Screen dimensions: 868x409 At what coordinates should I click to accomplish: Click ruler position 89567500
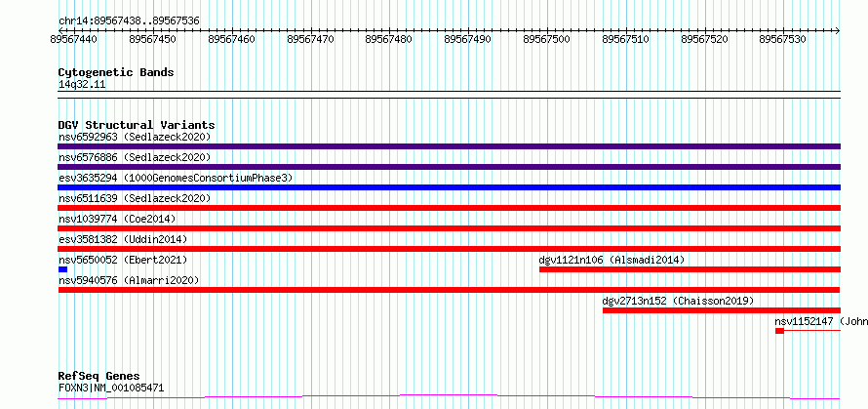547,39
